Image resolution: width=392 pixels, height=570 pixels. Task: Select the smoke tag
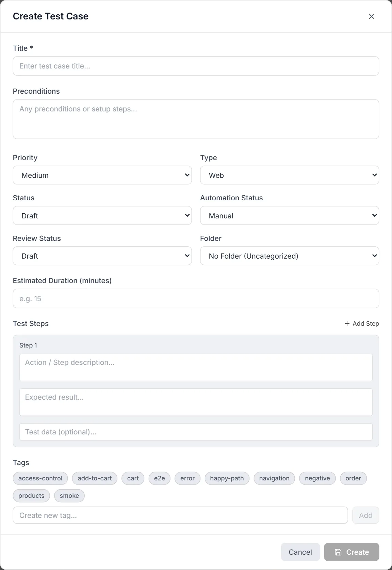pos(69,496)
